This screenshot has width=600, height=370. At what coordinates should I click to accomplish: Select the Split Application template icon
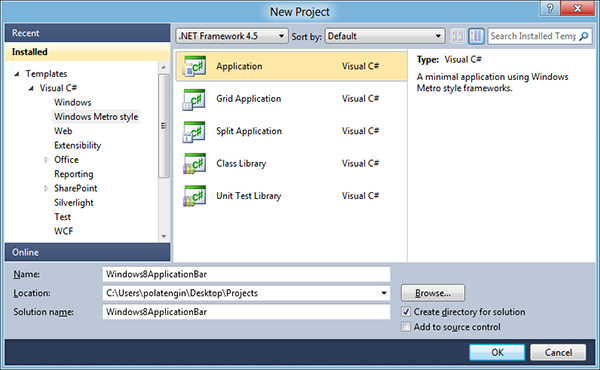[x=194, y=132]
